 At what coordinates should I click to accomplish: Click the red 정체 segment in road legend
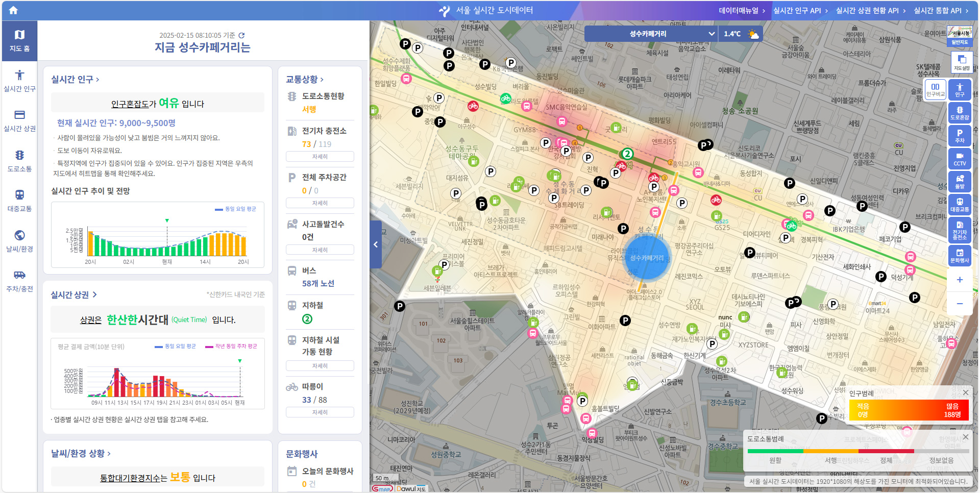pos(886,451)
